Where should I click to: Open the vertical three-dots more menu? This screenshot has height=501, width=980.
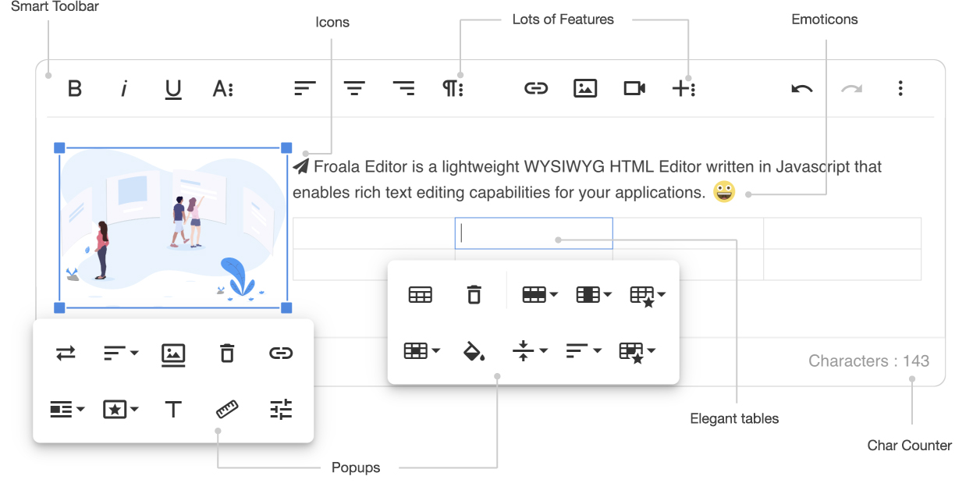[x=900, y=88]
